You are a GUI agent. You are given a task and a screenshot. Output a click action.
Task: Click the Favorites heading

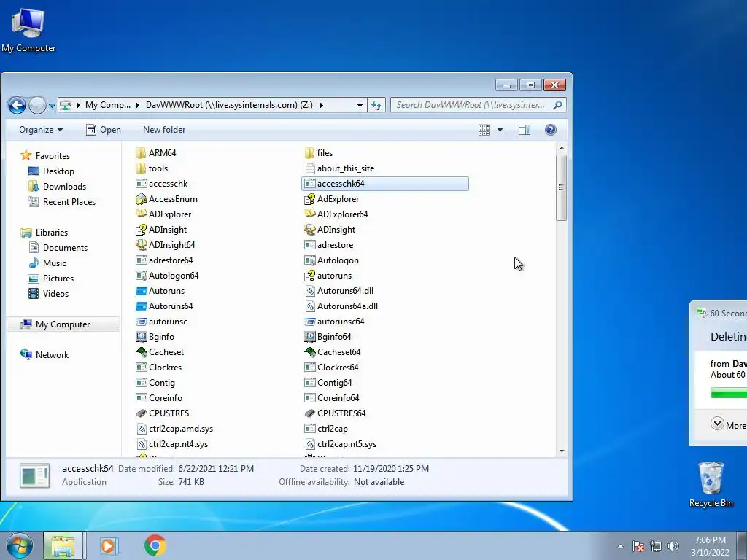(x=53, y=156)
